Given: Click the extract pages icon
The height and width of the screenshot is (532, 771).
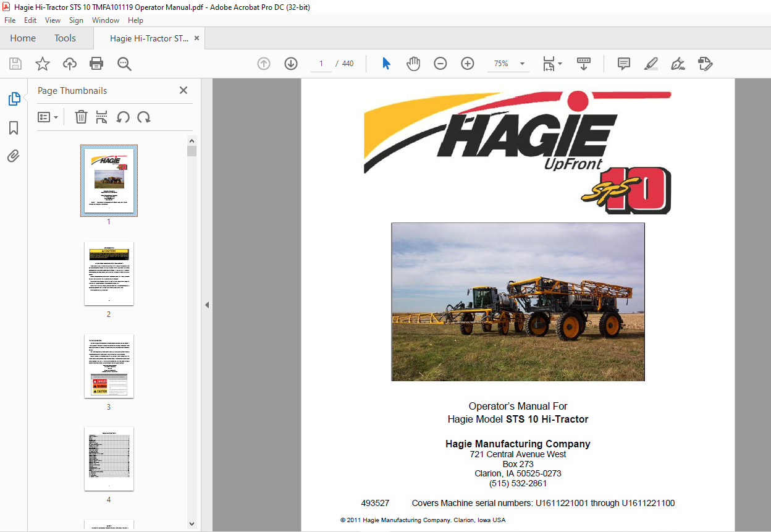Looking at the screenshot, I should (x=102, y=117).
